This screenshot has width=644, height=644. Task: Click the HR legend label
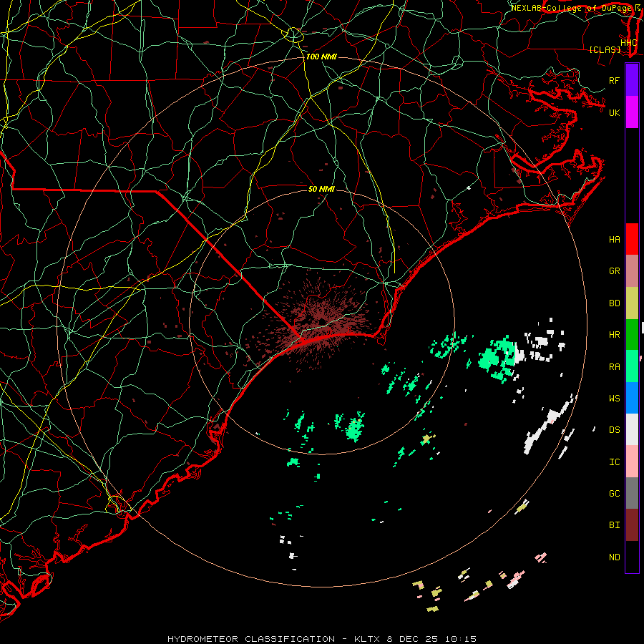[x=615, y=335]
